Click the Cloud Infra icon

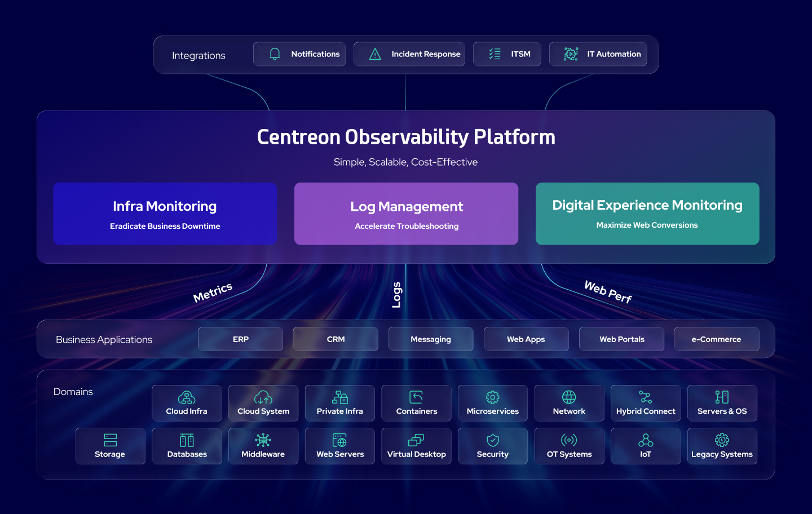click(187, 397)
